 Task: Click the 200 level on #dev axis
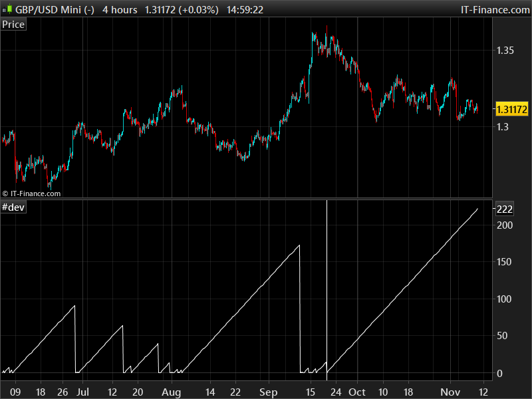coord(505,225)
